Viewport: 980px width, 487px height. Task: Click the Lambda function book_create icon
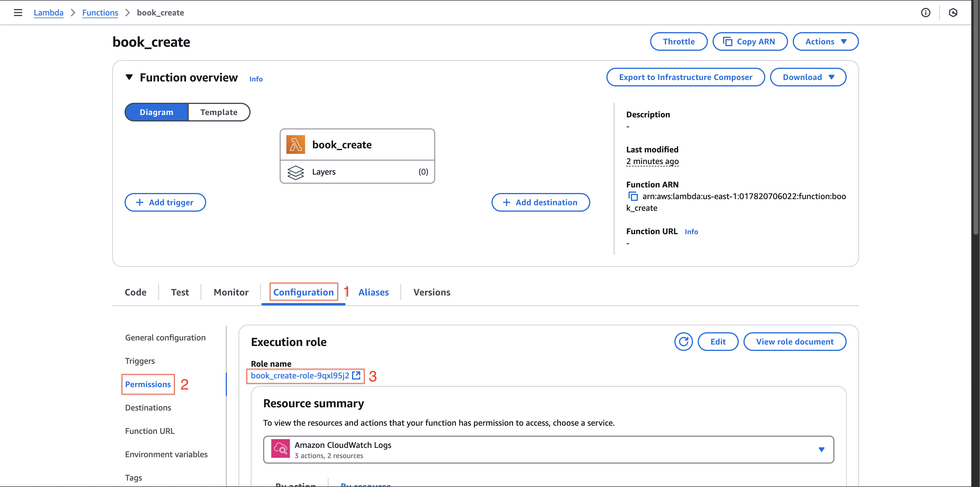point(295,144)
